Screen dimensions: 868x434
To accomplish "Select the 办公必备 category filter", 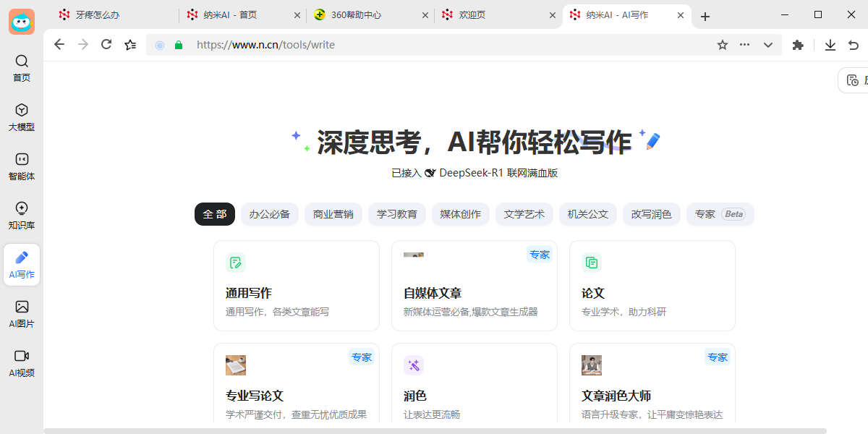I will 270,214.
